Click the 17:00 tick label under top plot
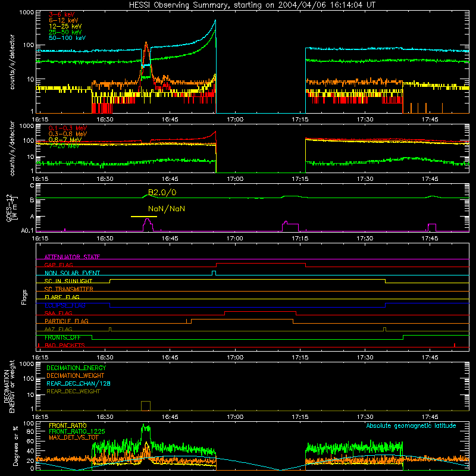 pos(235,120)
